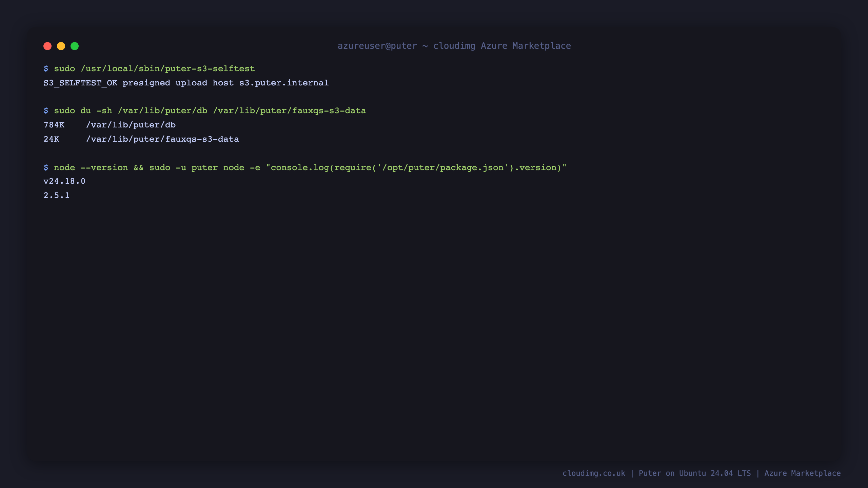This screenshot has height=488, width=868.
Task: Click the 'S3_SELFTEST_OK presigned upload host' output line
Action: click(x=186, y=83)
